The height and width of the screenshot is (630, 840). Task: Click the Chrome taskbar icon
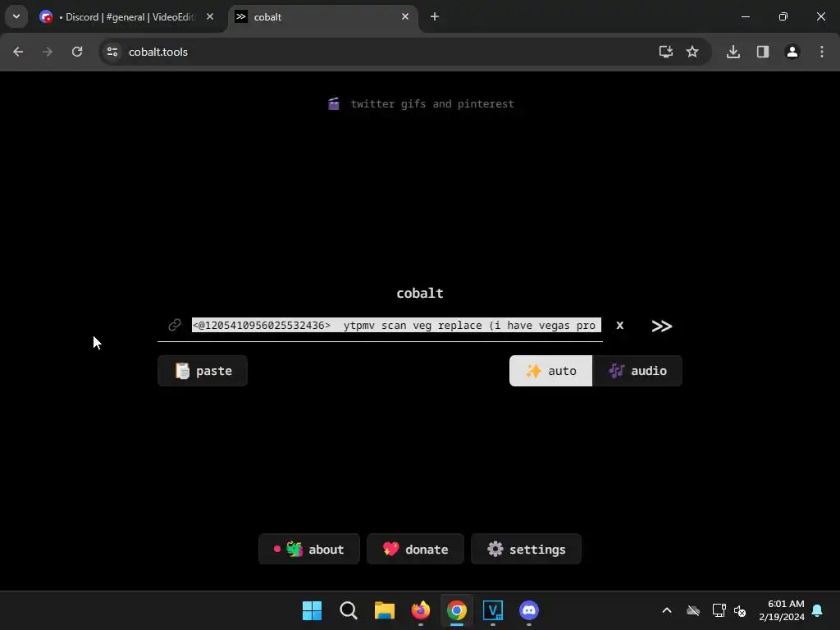[457, 610]
